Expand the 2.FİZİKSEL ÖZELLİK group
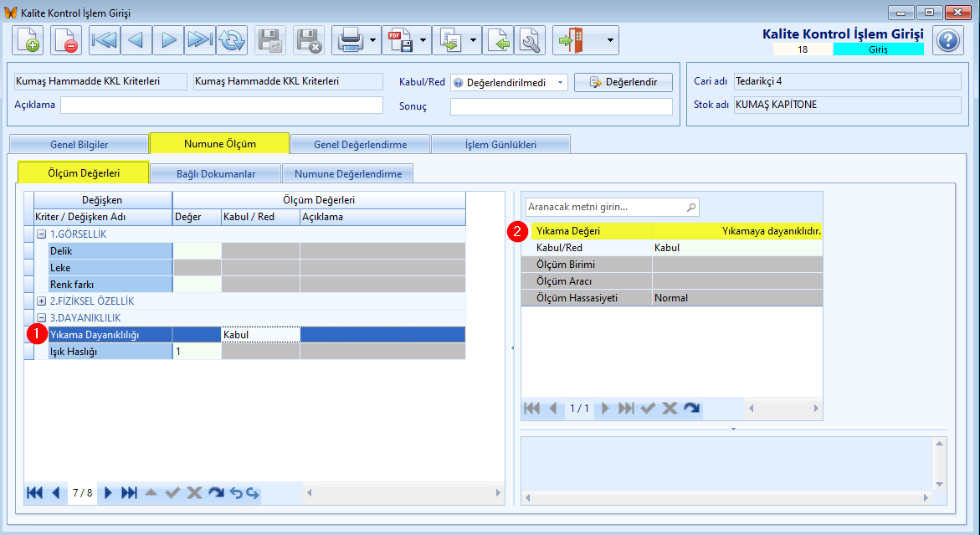The height and width of the screenshot is (535, 980). pos(41,301)
